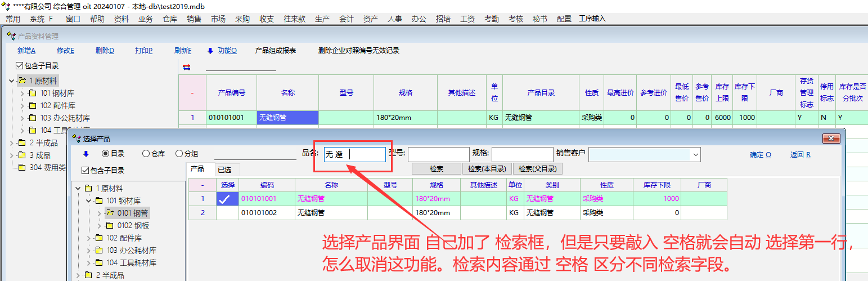
Task: Click the 检索(本目录) button
Action: click(x=487, y=169)
